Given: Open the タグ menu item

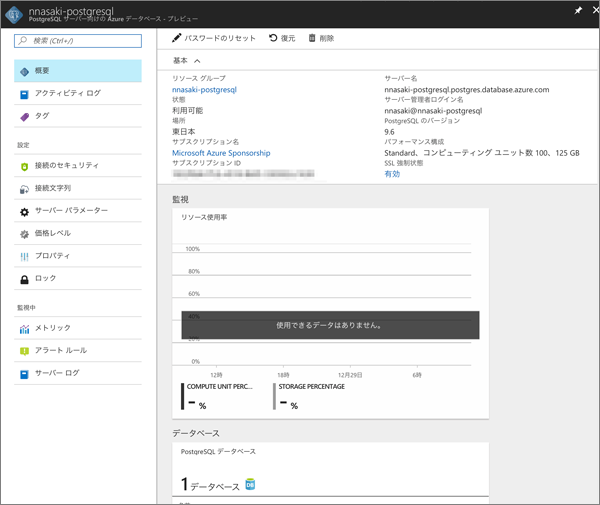Looking at the screenshot, I should pyautogui.click(x=78, y=116).
